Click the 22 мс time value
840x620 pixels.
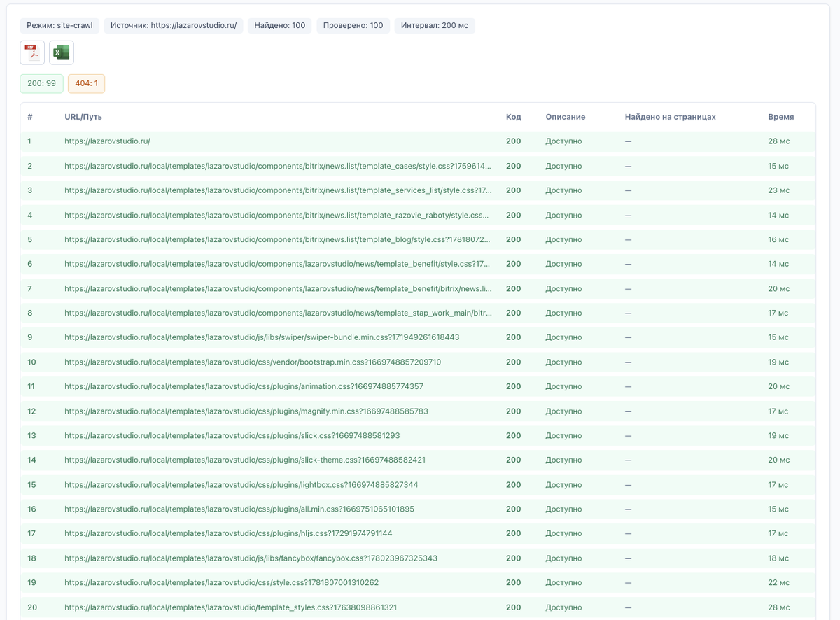(x=779, y=582)
